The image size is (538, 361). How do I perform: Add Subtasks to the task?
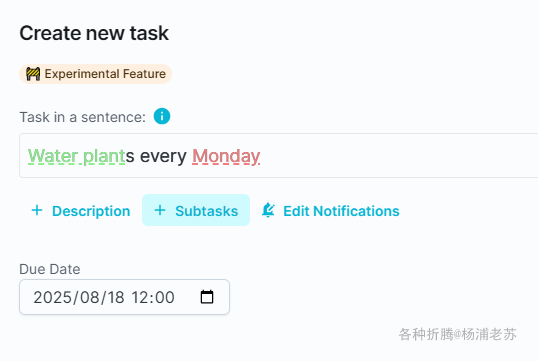click(196, 210)
